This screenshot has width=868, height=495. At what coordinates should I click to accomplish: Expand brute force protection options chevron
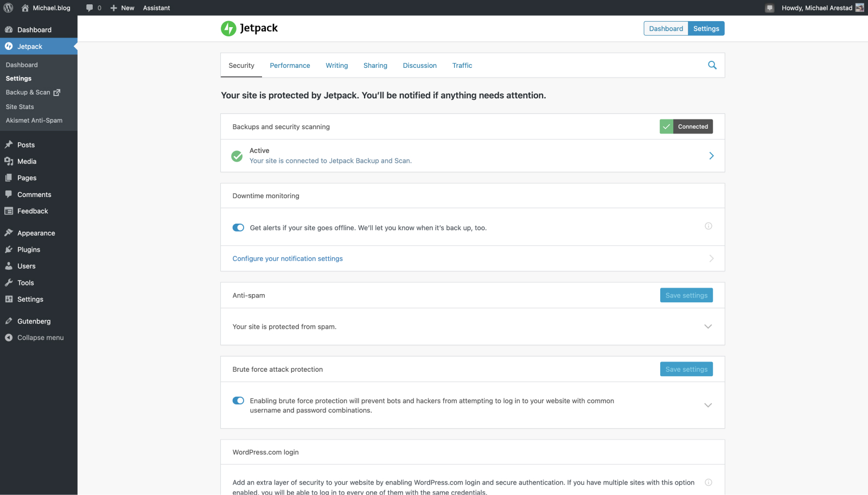click(708, 405)
